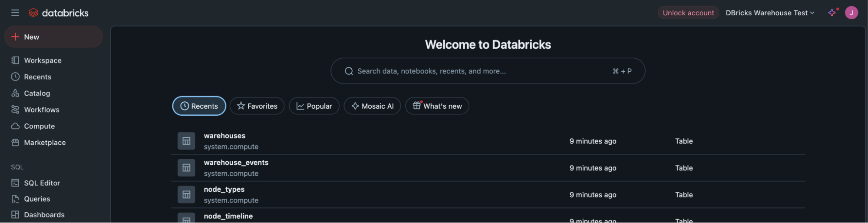The height and width of the screenshot is (223, 868).
Task: Open the warehouse_events table
Action: [x=236, y=163]
